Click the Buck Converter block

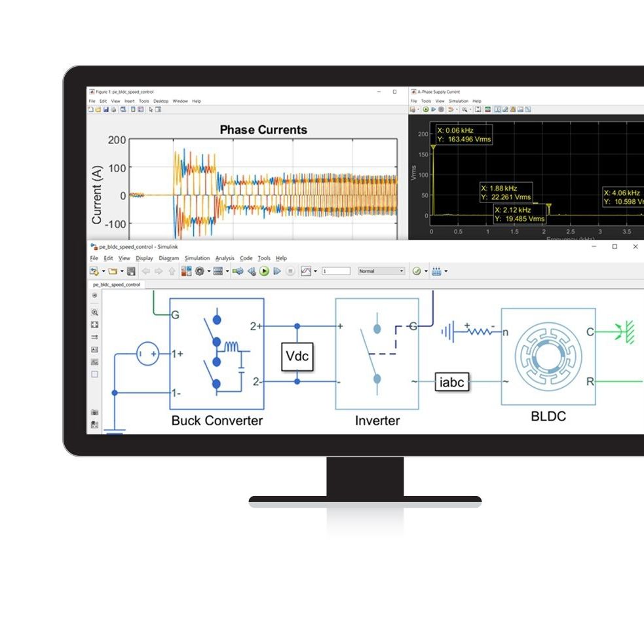coord(216,354)
